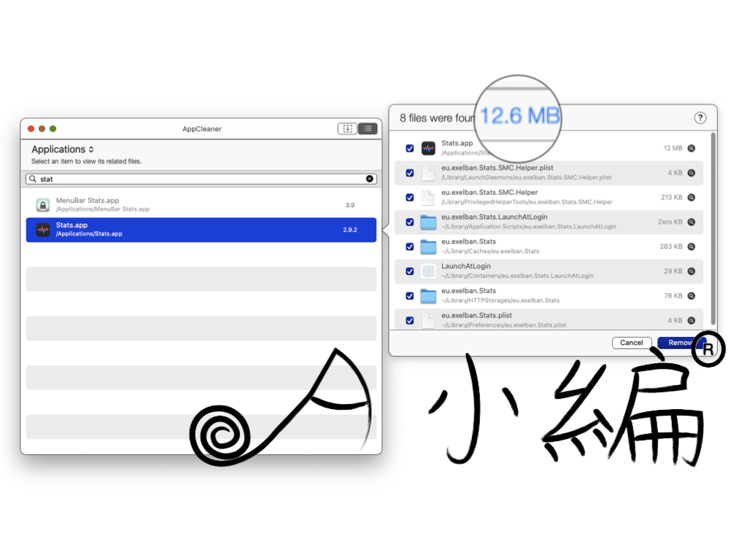Image resolution: width=747 pixels, height=560 pixels.
Task: Click the 12 MB size of Stats.app
Action: (x=673, y=148)
